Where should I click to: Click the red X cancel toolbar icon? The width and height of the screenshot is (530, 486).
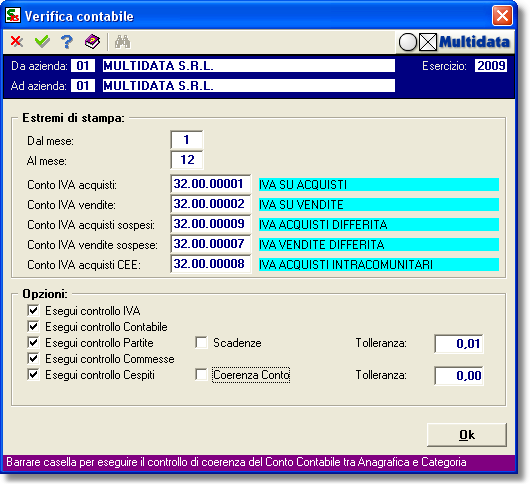point(17,42)
